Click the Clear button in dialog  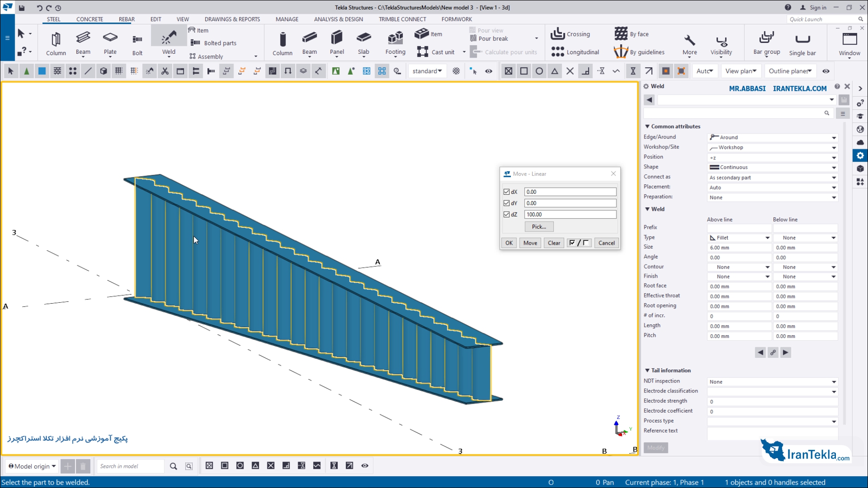click(x=554, y=243)
